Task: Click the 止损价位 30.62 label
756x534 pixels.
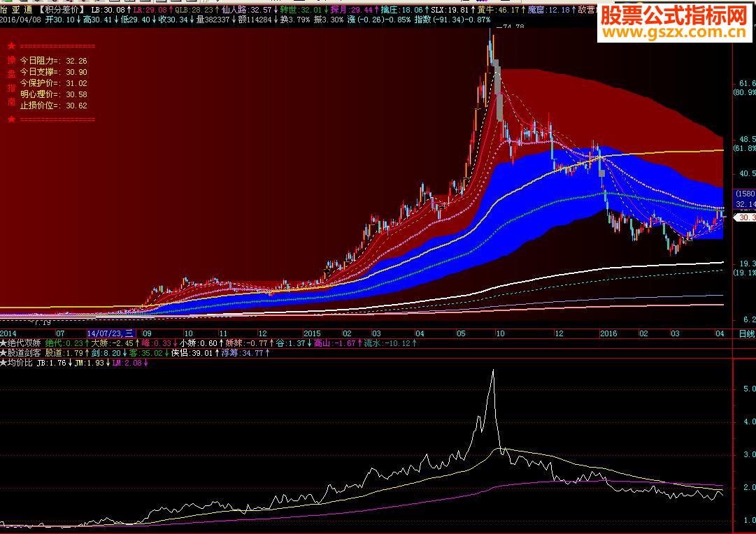Action: click(54, 105)
